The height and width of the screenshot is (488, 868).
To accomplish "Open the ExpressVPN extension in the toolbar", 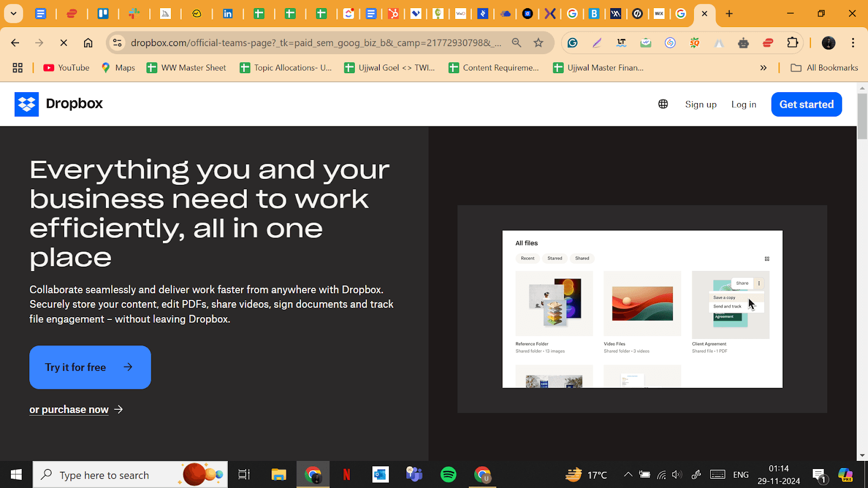I will 768,43.
